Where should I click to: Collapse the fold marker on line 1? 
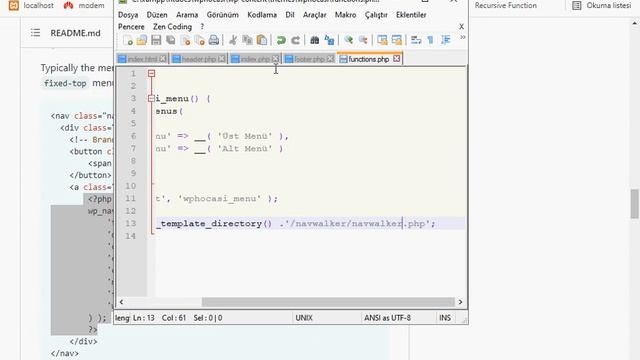click(x=151, y=73)
